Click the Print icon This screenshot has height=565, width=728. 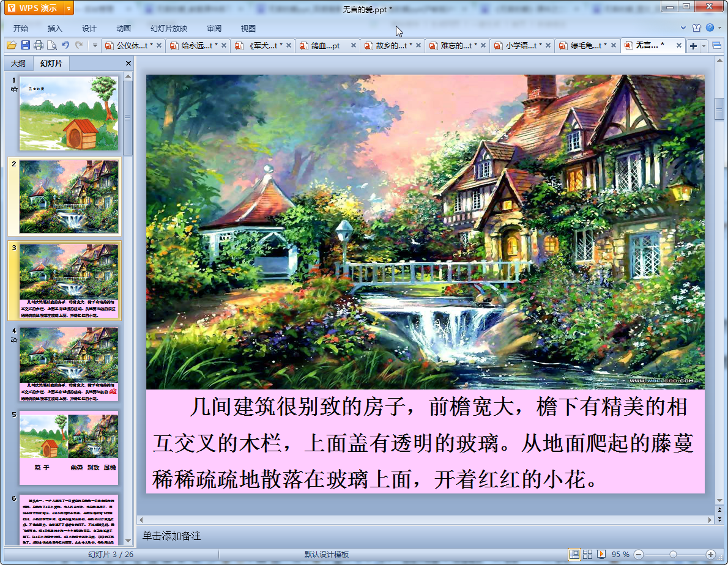(x=39, y=45)
